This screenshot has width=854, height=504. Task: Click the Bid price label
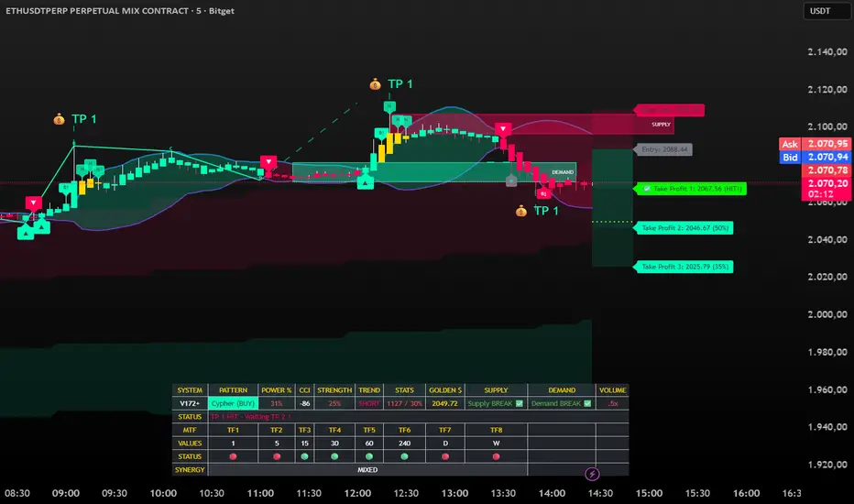[x=790, y=157]
